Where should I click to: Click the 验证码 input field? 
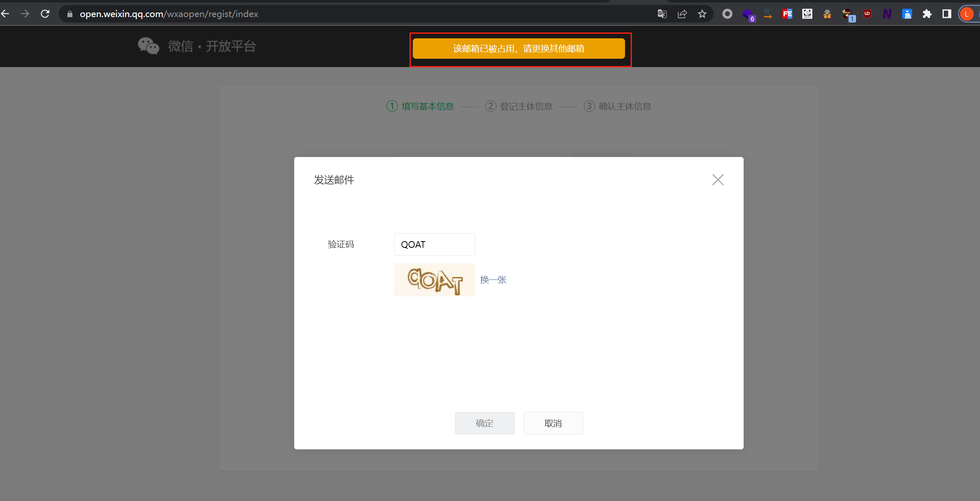tap(434, 244)
